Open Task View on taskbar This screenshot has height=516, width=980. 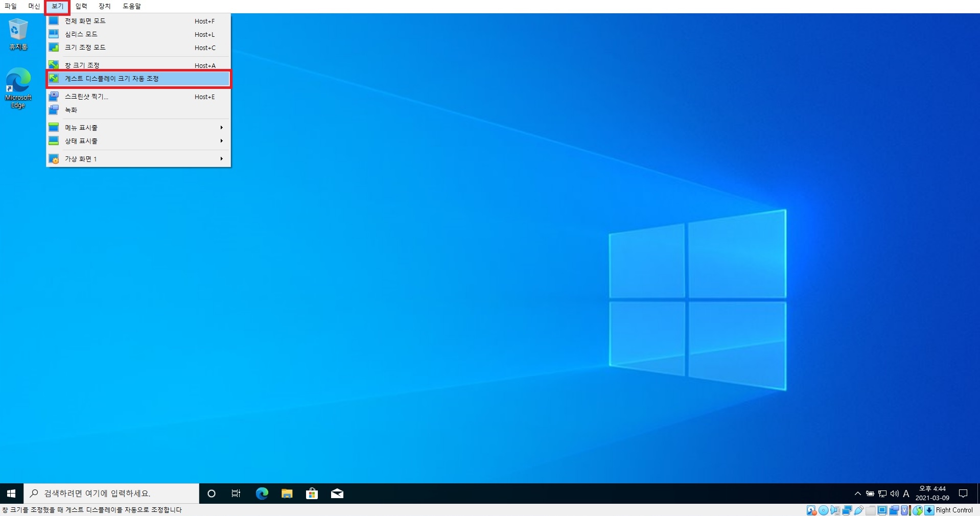pyautogui.click(x=236, y=494)
